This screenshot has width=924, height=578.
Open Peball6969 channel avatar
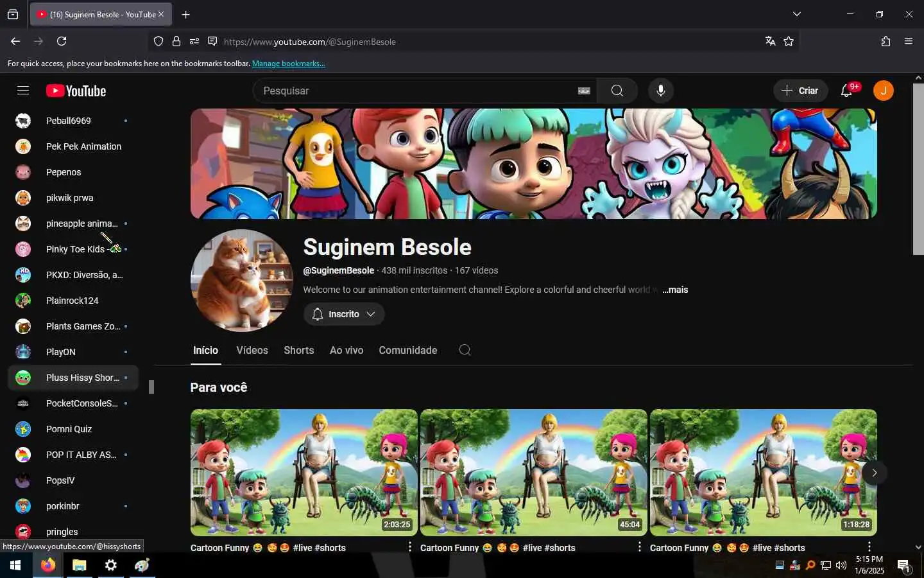tap(23, 121)
